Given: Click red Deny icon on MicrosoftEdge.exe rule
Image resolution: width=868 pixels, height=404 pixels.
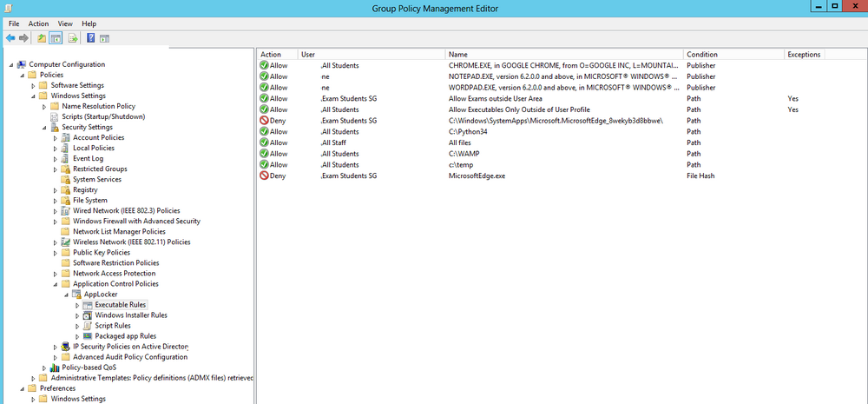Looking at the screenshot, I should [264, 176].
